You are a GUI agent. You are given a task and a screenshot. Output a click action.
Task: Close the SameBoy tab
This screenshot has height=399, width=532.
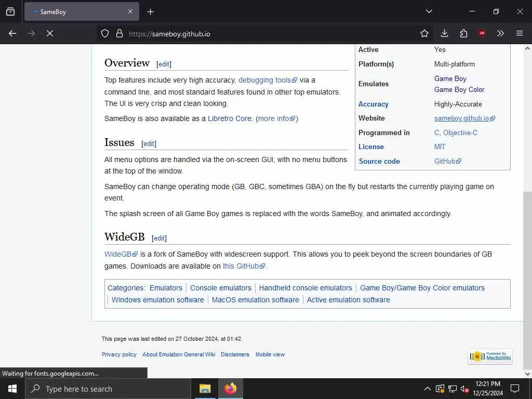(x=130, y=11)
